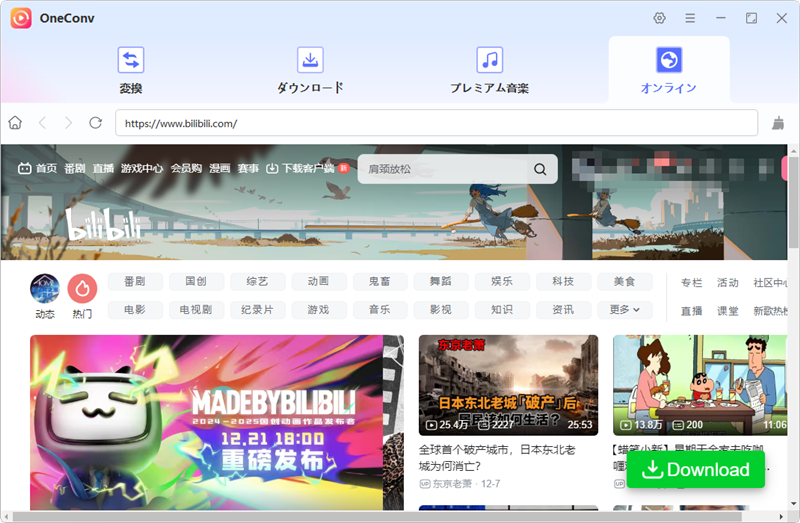Select the 游戏 category chip

coord(319,310)
